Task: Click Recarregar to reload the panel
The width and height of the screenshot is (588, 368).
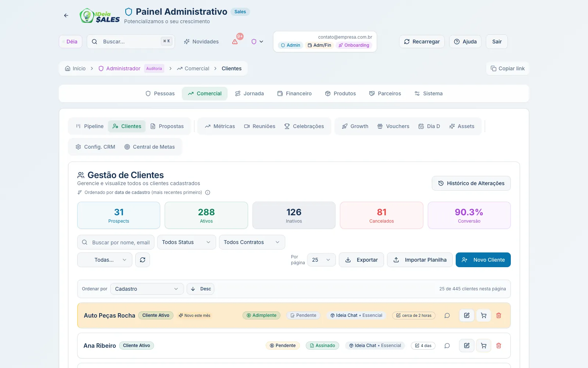Action: [422, 42]
